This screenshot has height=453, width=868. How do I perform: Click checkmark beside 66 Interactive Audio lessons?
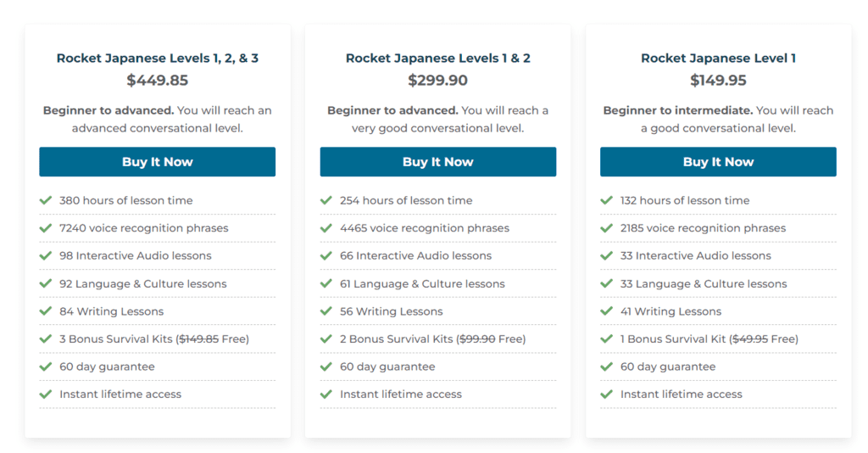pyautogui.click(x=326, y=255)
